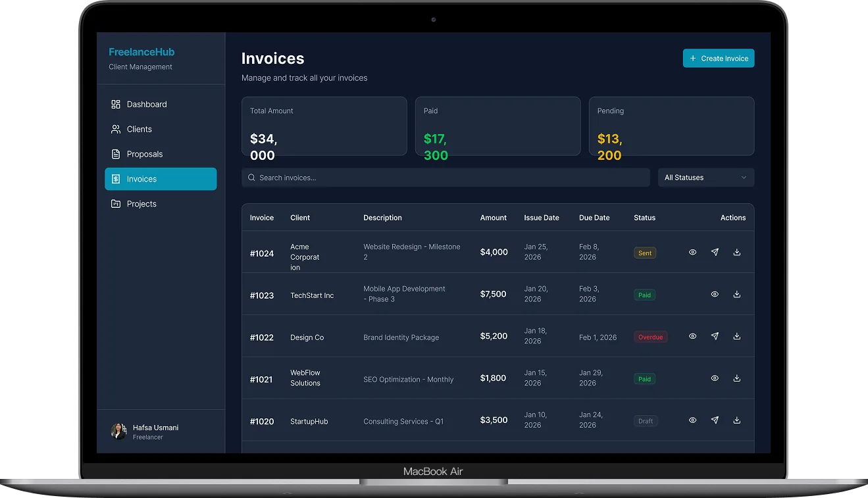Click the Overdue status badge
The width and height of the screenshot is (868, 498).
650,337
